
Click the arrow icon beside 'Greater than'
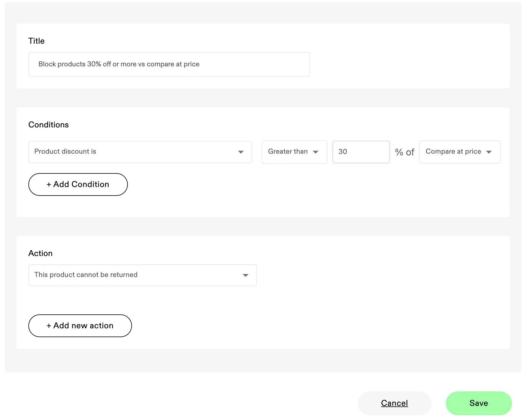(316, 152)
